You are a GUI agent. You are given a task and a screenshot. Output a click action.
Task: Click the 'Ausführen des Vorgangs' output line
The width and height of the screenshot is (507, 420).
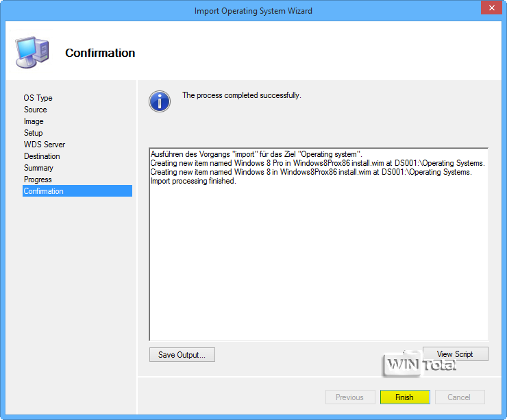[x=256, y=154]
